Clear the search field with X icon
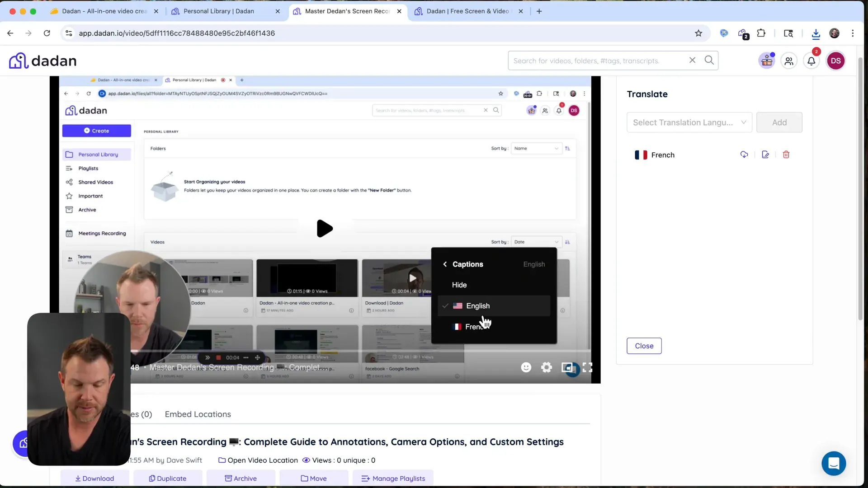868x488 pixels. tap(692, 60)
